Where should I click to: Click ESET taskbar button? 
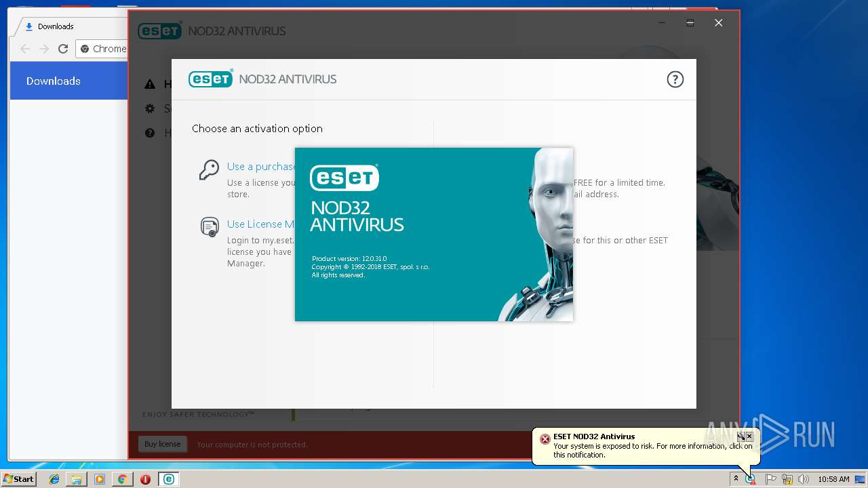point(168,479)
